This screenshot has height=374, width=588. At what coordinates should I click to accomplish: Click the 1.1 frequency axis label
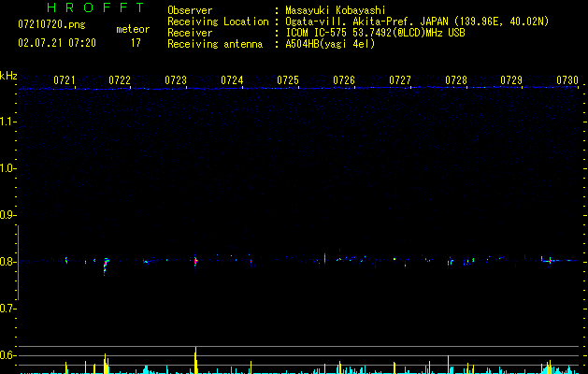coord(8,122)
